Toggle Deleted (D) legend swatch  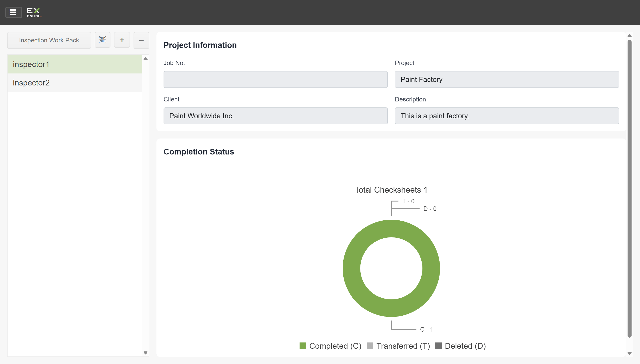pos(438,346)
